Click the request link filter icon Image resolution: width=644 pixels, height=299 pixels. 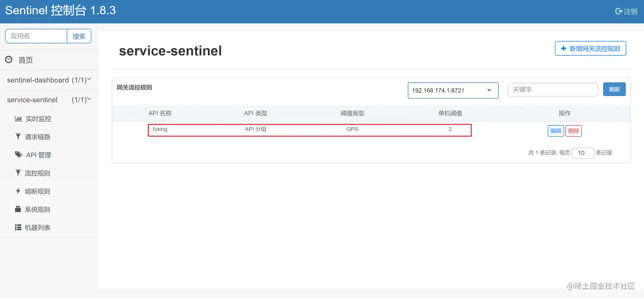pos(18,137)
